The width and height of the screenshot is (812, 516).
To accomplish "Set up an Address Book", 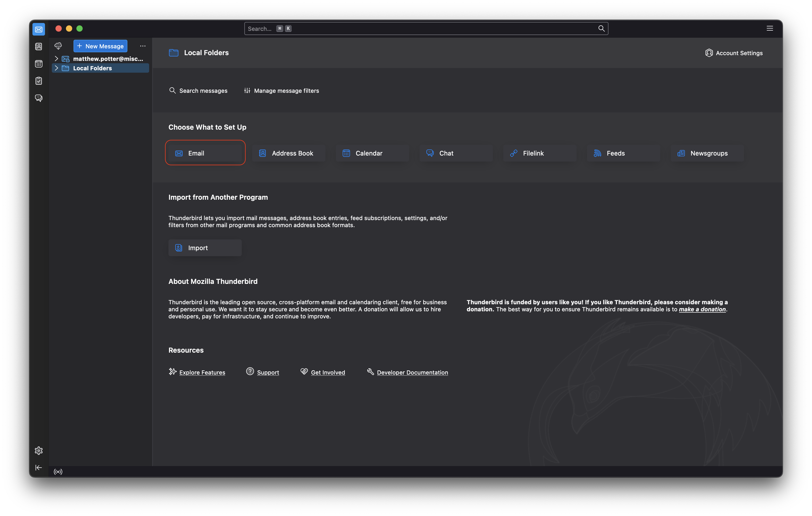I will (289, 153).
